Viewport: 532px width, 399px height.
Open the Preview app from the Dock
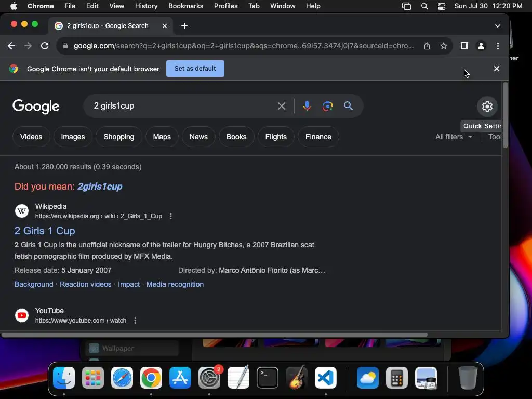click(426, 378)
